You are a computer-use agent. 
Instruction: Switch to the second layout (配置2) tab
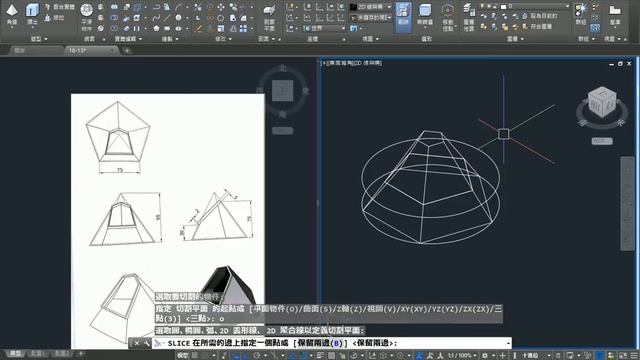61,353
